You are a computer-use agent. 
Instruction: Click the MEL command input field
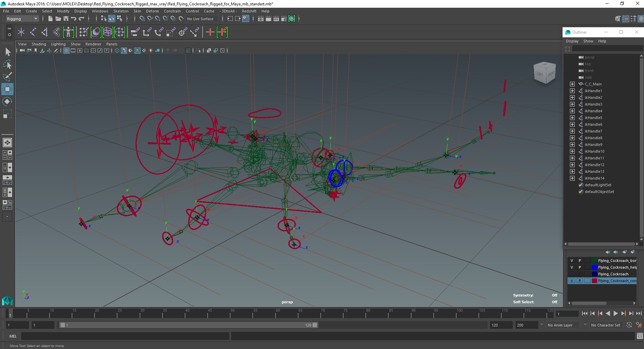(x=125, y=336)
